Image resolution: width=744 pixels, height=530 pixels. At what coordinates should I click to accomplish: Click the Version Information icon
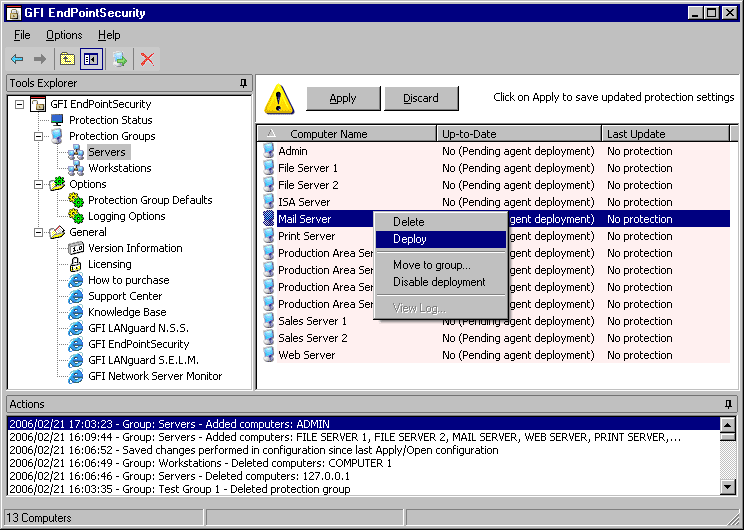[x=76, y=248]
